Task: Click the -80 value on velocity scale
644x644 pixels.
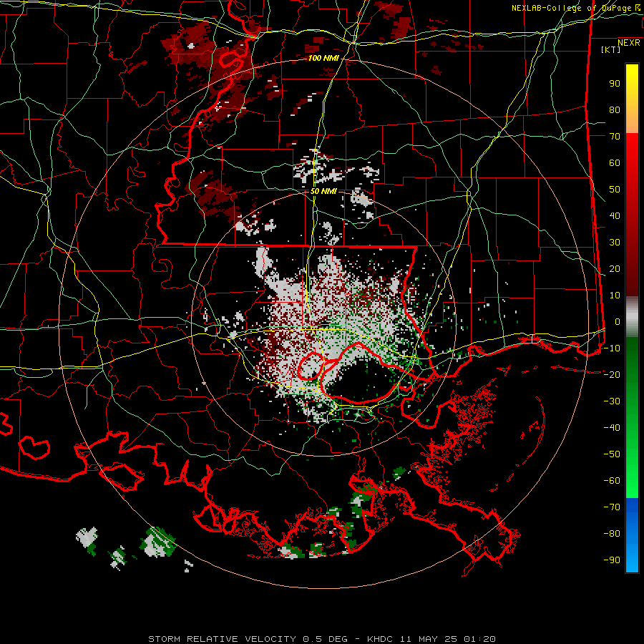Action: 612,534
